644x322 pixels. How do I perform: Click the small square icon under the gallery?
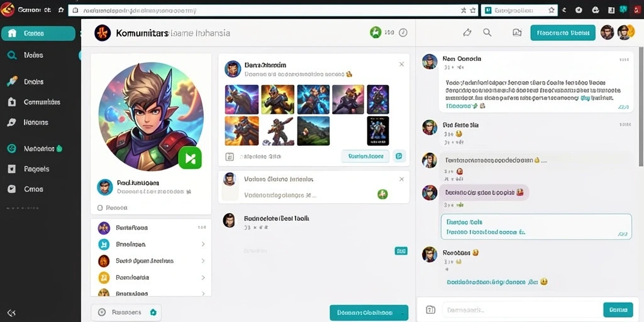[230, 157]
